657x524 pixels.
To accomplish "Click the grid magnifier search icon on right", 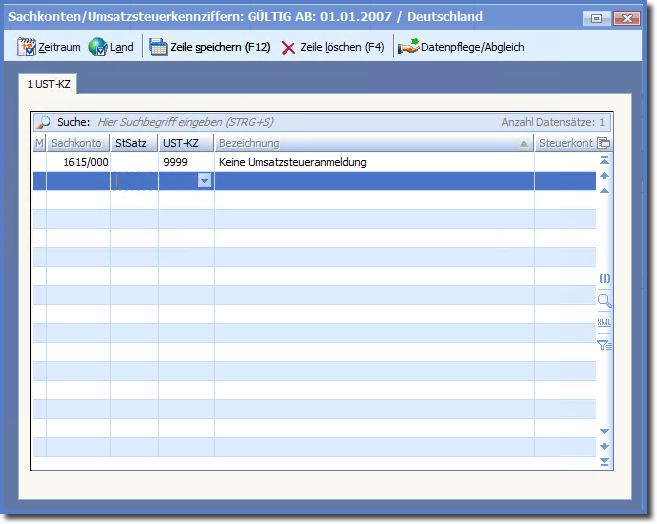I will pyautogui.click(x=604, y=300).
